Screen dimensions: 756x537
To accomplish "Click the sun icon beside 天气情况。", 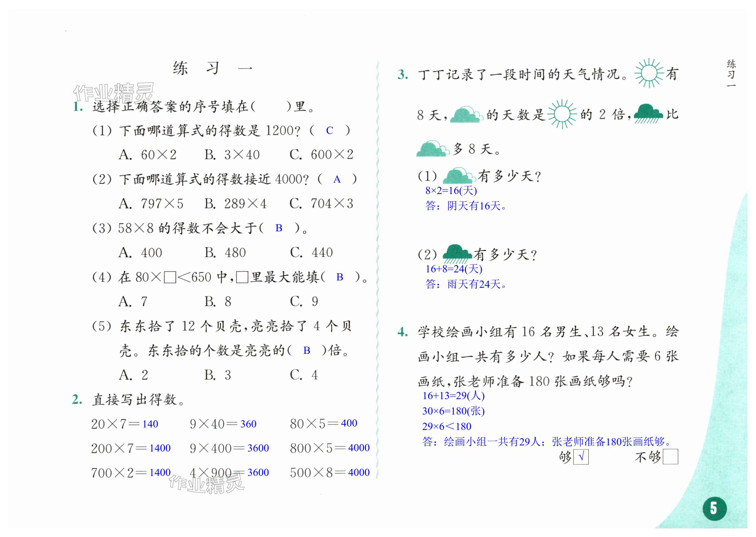I will [649, 73].
